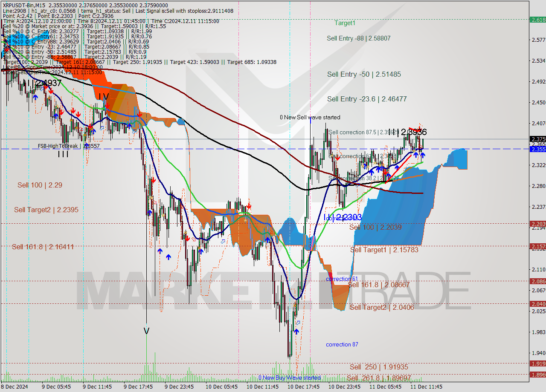Click the 'Sell 100 | 2.29' label
Viewport: 546px width, 392px height.
pyautogui.click(x=40, y=185)
